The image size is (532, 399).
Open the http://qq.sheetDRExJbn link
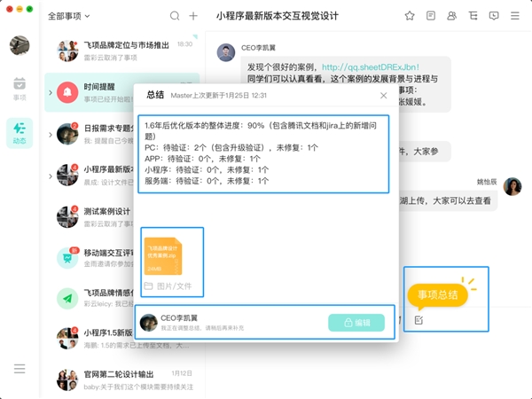pos(370,67)
